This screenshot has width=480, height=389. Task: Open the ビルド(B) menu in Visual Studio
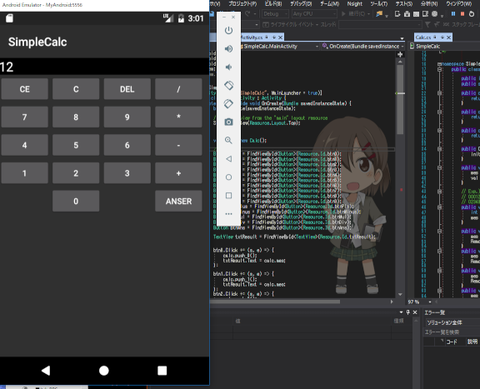point(273,4)
